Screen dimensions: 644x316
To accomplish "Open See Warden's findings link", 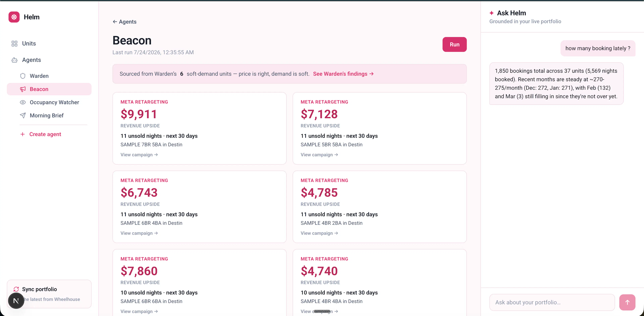I will [x=343, y=74].
